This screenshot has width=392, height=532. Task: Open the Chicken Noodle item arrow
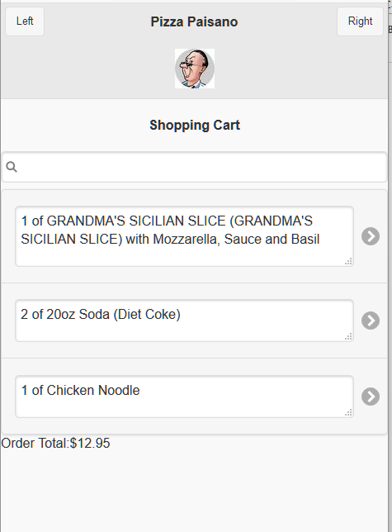pyautogui.click(x=371, y=397)
